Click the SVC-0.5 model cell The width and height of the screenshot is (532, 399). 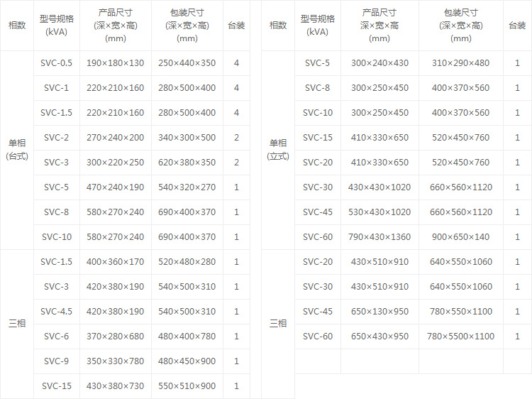coord(56,63)
